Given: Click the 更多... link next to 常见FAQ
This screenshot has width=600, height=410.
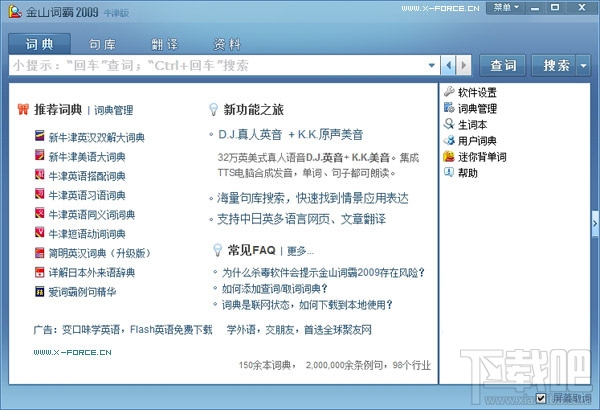Looking at the screenshot, I should pyautogui.click(x=300, y=251).
